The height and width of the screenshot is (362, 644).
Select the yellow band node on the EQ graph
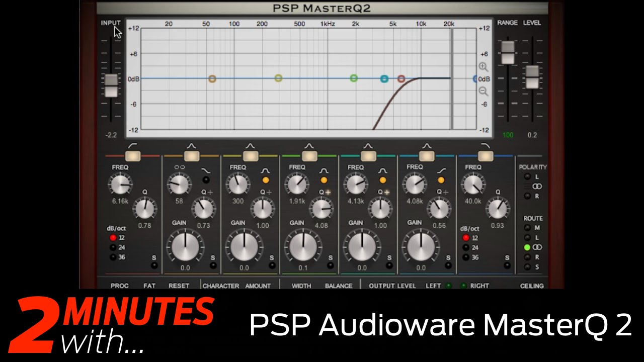point(278,78)
